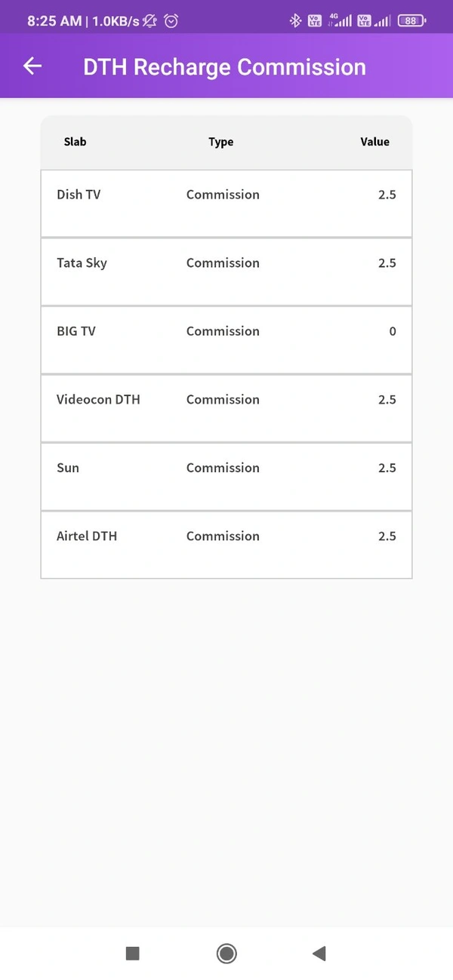Tap the DTH Recharge Commission title
This screenshot has height=980, width=453.
[x=224, y=67]
